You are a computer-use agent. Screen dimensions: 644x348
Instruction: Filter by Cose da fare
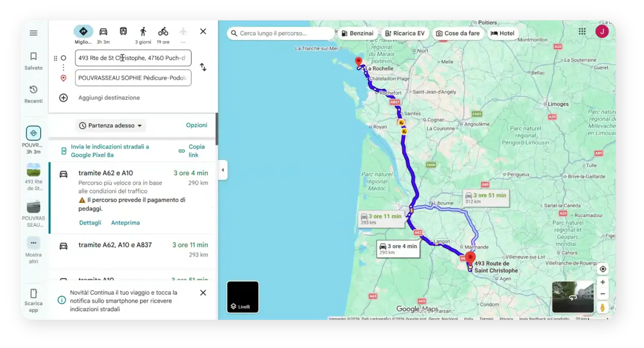tap(457, 33)
